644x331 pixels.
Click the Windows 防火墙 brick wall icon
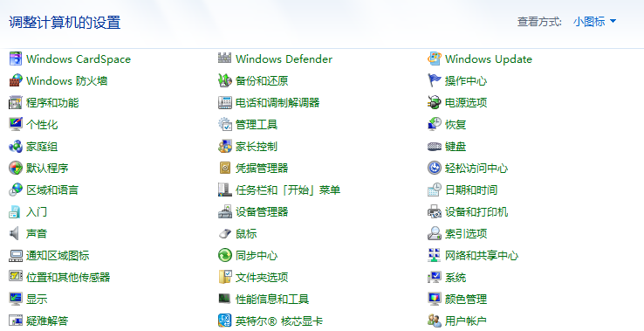(16, 80)
